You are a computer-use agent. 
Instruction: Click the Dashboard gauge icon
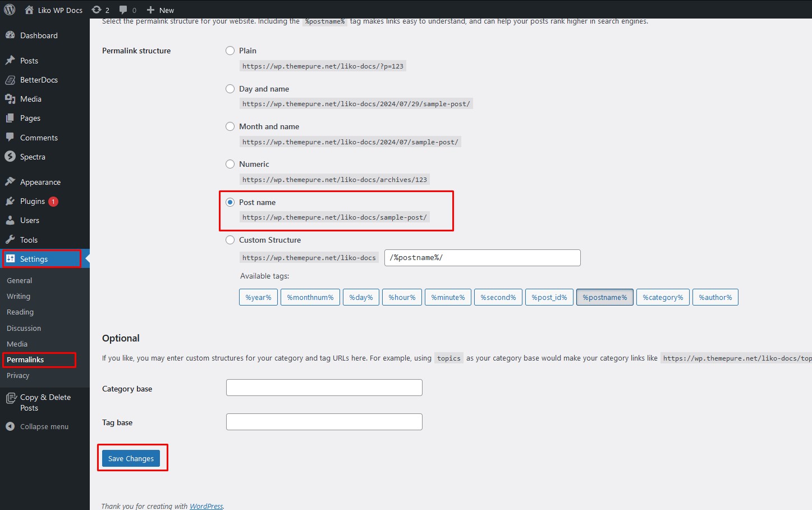tap(10, 35)
